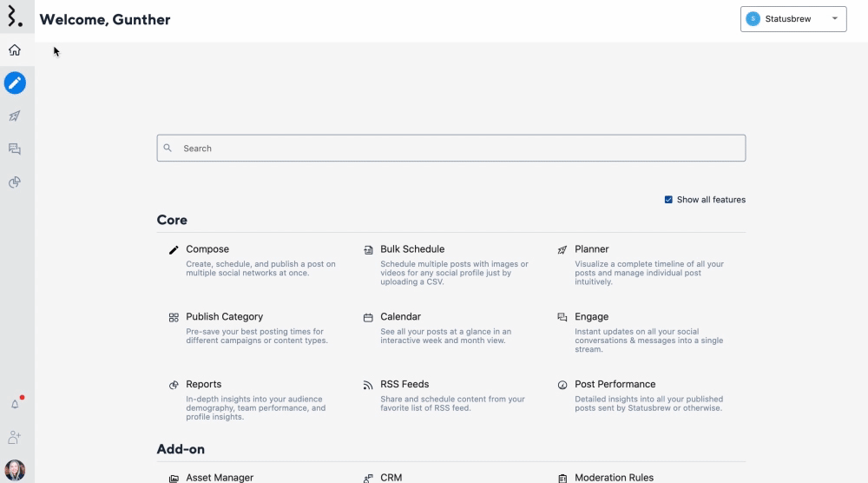Open the Compose pencil icon in sidebar
Screen dimensions: 868x483
point(15,83)
